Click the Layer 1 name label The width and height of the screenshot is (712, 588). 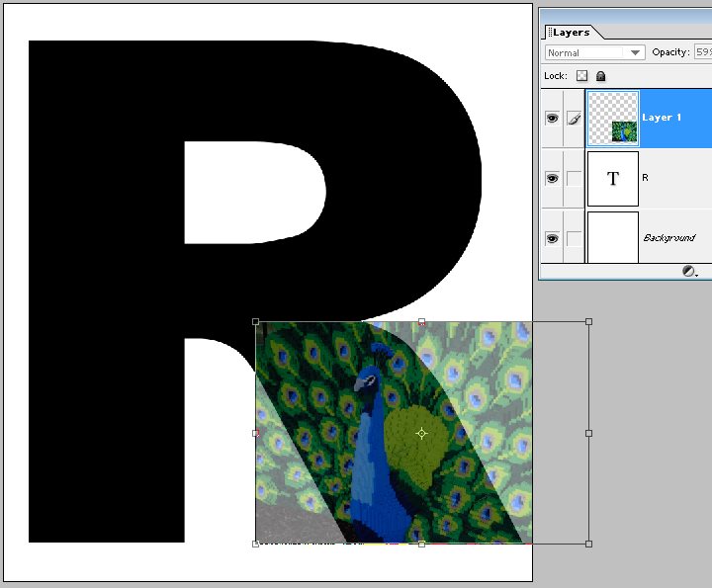click(x=662, y=118)
